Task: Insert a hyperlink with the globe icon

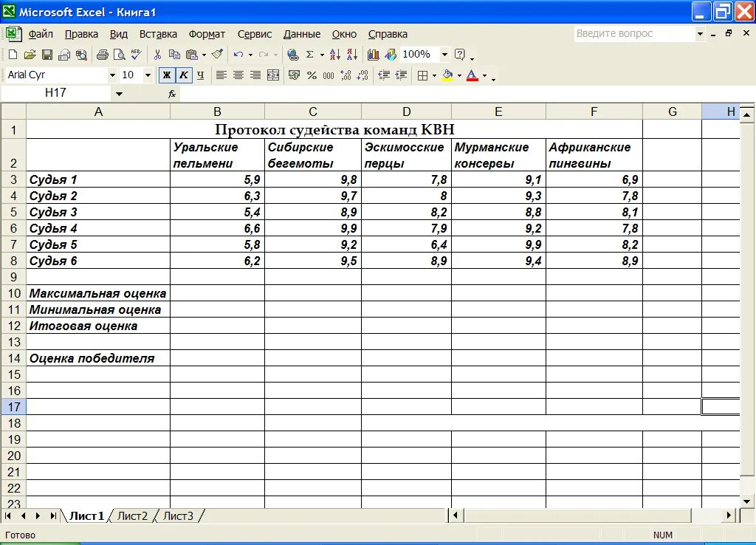Action: click(292, 55)
